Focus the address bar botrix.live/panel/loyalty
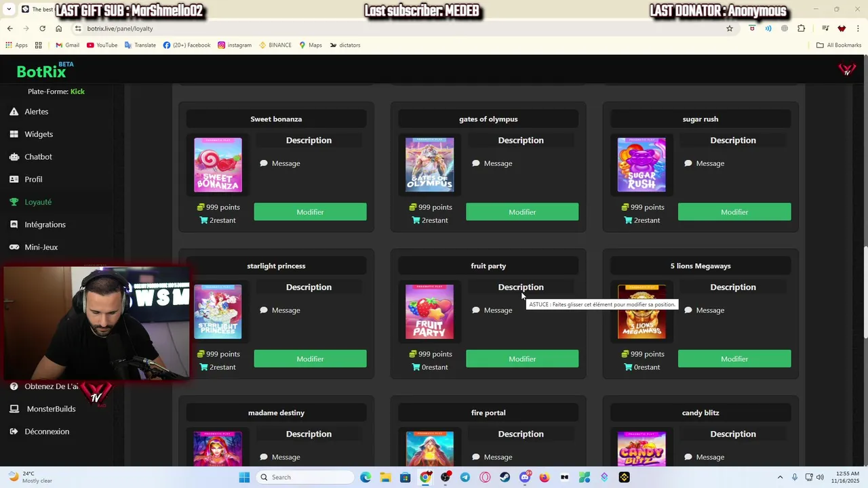Screen dimensions: 868x488 coord(400,28)
